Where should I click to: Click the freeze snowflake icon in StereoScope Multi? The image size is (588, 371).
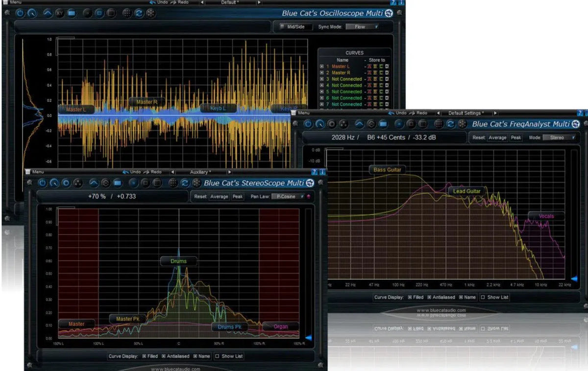(196, 183)
